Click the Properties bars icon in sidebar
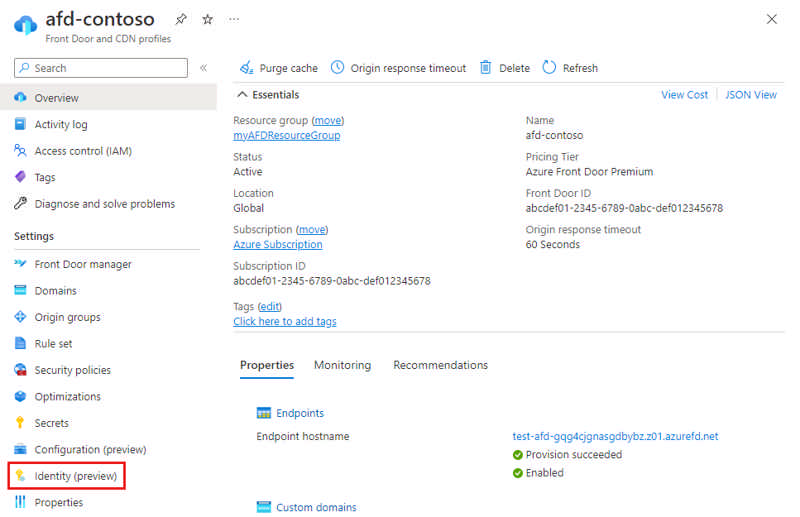 pyautogui.click(x=20, y=502)
